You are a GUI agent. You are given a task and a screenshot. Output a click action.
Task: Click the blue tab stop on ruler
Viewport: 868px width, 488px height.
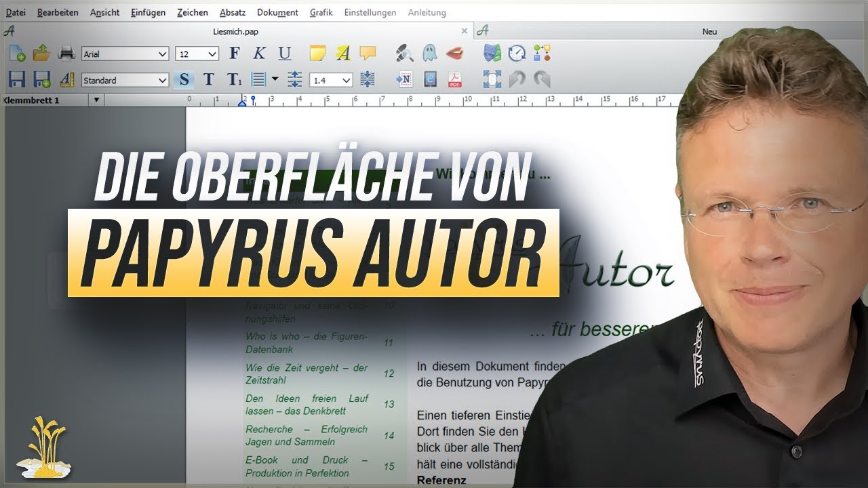coord(253,100)
